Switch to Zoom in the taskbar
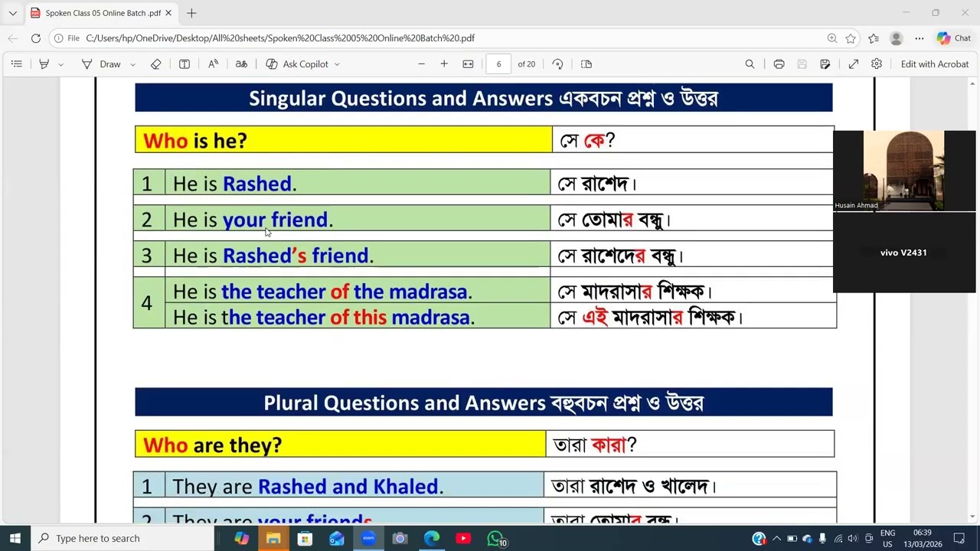The width and height of the screenshot is (980, 551). click(368, 538)
